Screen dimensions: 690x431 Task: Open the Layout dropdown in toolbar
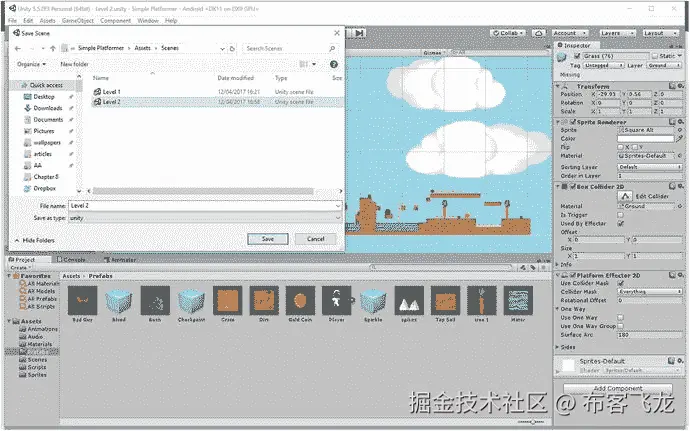point(661,33)
